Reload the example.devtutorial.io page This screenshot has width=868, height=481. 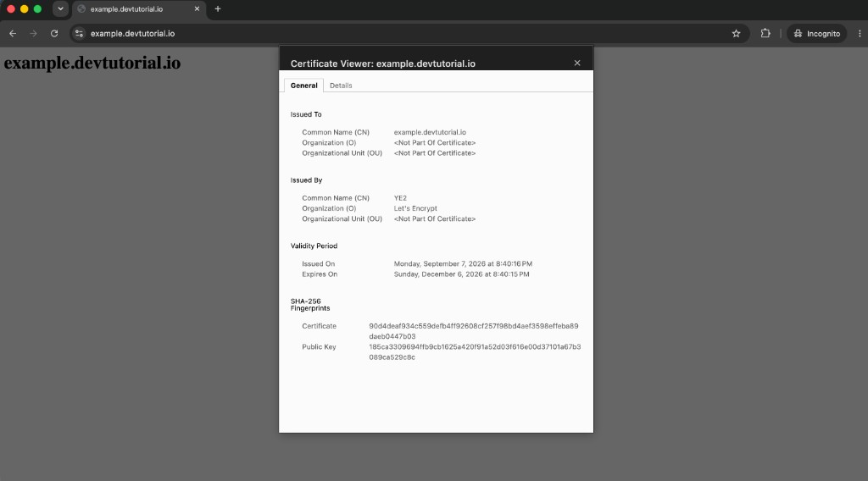point(54,34)
